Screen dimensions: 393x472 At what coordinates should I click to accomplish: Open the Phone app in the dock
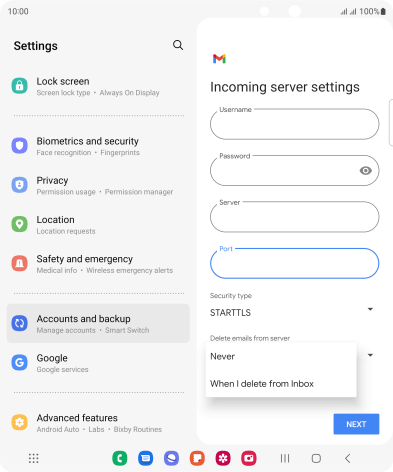coord(120,458)
